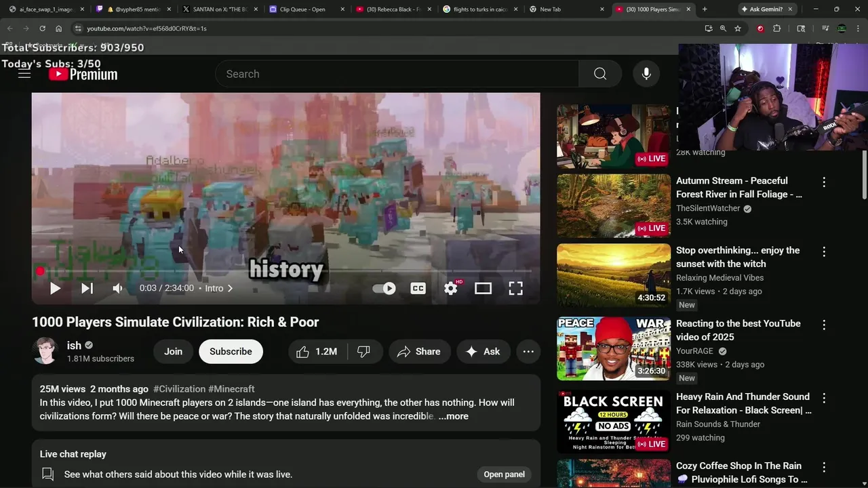
Task: Click the #Minecraft hashtag
Action: [x=231, y=389]
